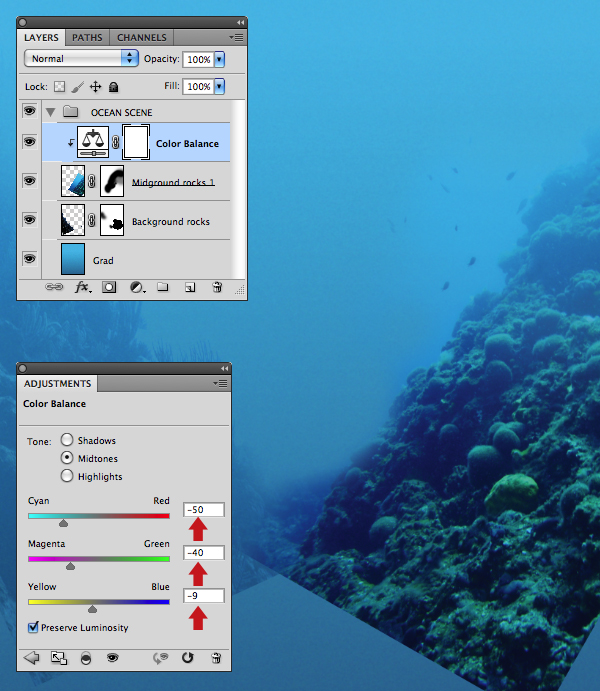Collapse the OCEAN SCENE group triangle
The image size is (600, 691).
51,112
